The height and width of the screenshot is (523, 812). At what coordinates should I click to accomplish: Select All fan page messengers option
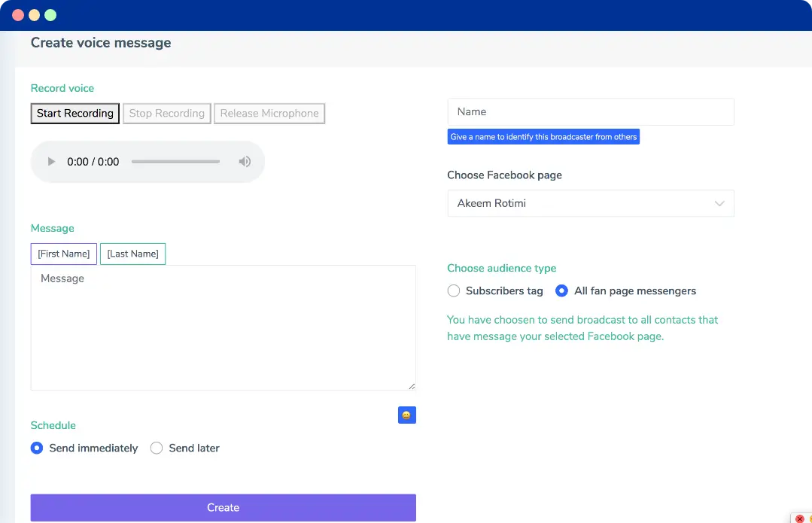click(561, 291)
